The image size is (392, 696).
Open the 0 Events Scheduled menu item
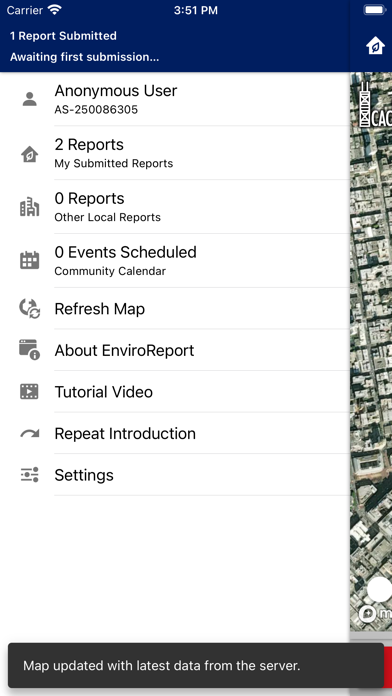pyautogui.click(x=175, y=260)
